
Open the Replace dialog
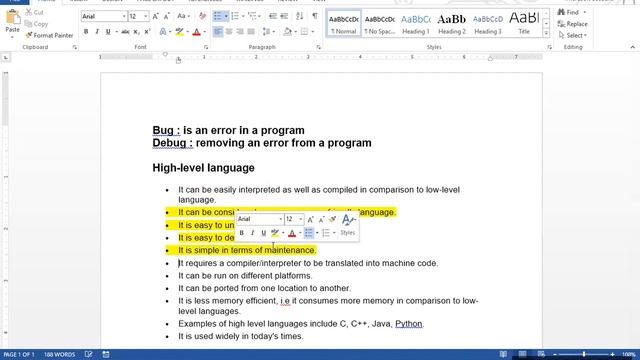click(x=573, y=24)
